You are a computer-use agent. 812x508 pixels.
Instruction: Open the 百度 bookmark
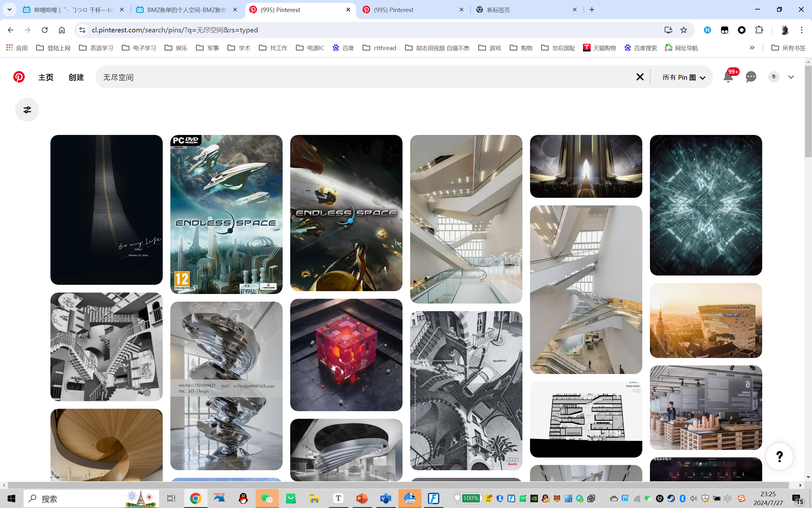point(343,48)
